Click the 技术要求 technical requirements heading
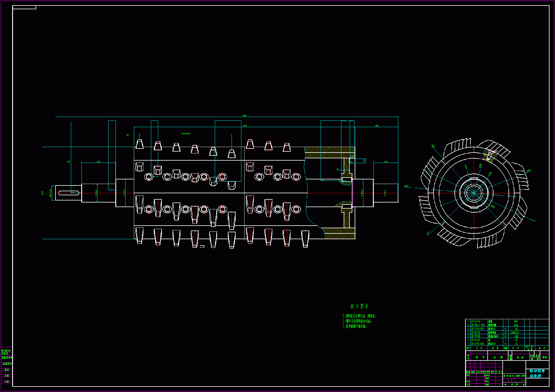555x392 pixels. point(359,306)
